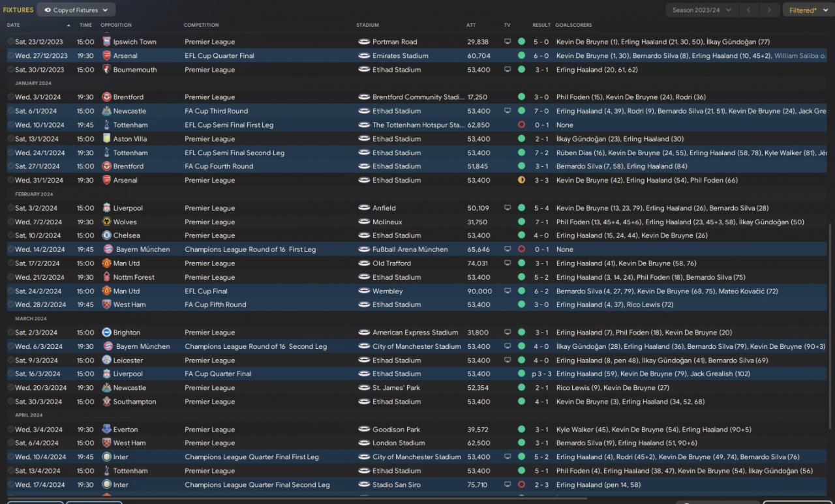This screenshot has height=504, width=835.
Task: Open the St. James' Park stadium link
Action: [x=396, y=388]
